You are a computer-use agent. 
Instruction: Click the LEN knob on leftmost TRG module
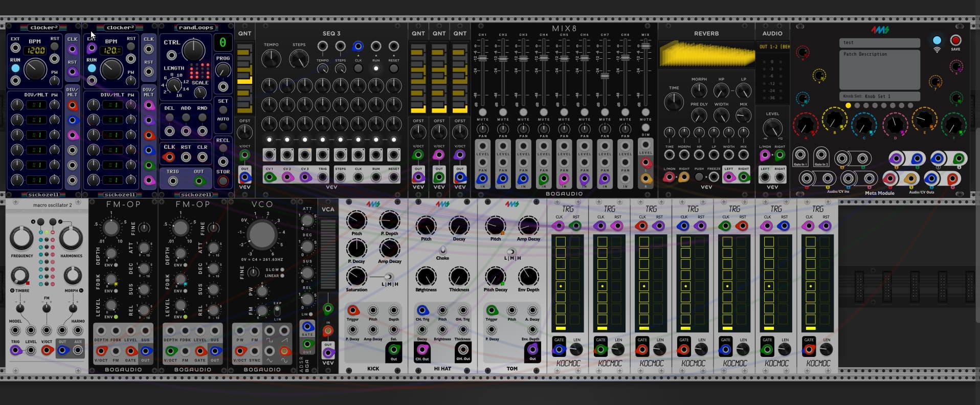576,350
